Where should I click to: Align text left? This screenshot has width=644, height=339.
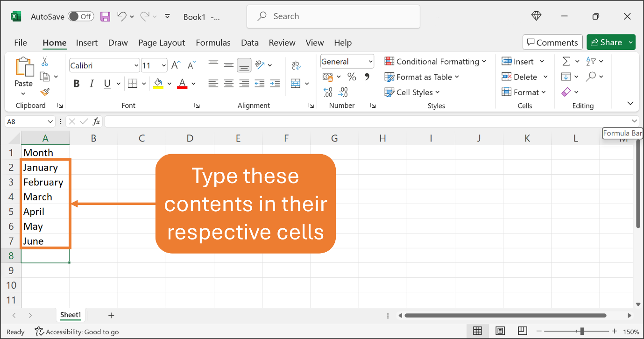pyautogui.click(x=213, y=84)
